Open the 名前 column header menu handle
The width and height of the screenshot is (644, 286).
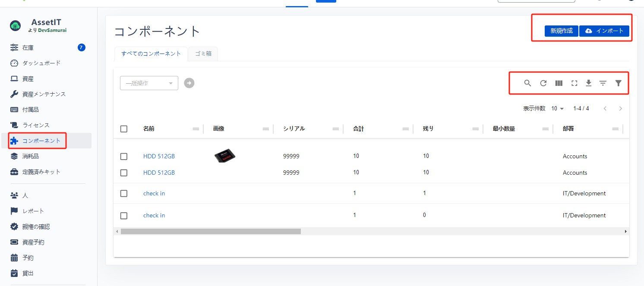pos(196,129)
